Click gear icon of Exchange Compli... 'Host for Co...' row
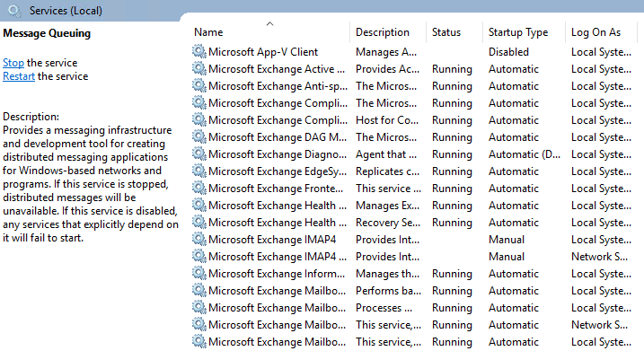The image size is (644, 351). pyautogui.click(x=199, y=120)
